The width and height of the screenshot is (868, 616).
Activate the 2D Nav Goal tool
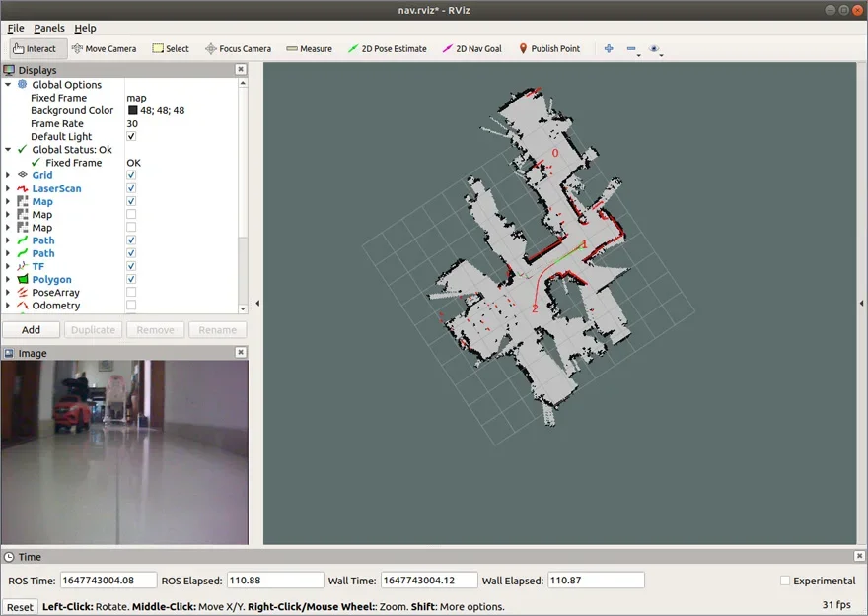[x=471, y=48]
